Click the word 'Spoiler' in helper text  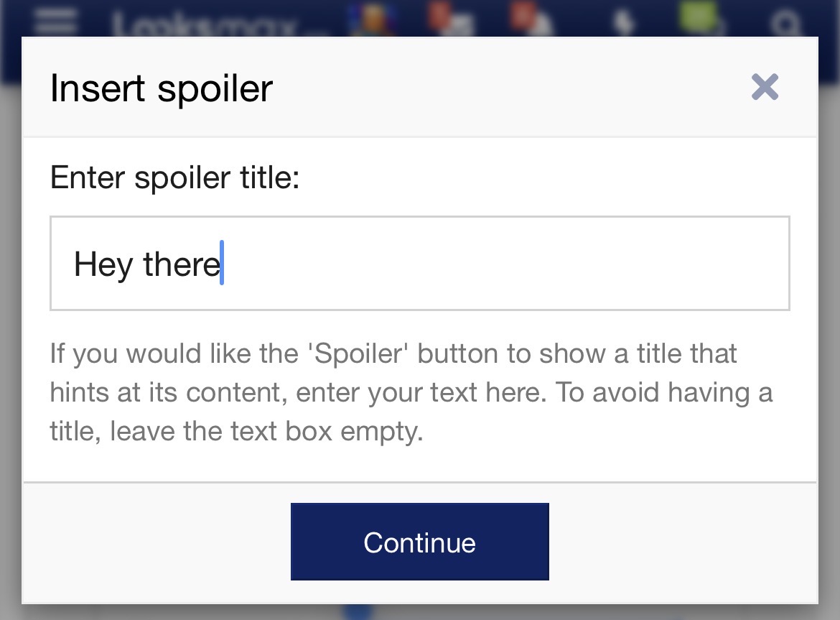pyautogui.click(x=358, y=353)
